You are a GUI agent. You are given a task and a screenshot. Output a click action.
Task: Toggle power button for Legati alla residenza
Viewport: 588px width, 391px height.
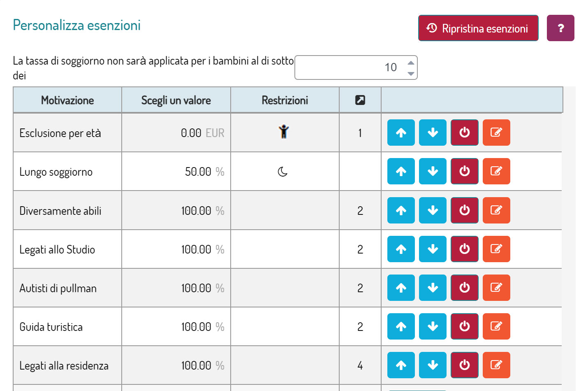point(465,365)
